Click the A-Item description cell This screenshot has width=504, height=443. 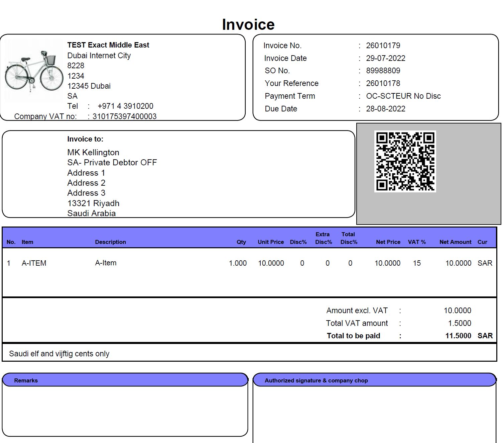(106, 263)
